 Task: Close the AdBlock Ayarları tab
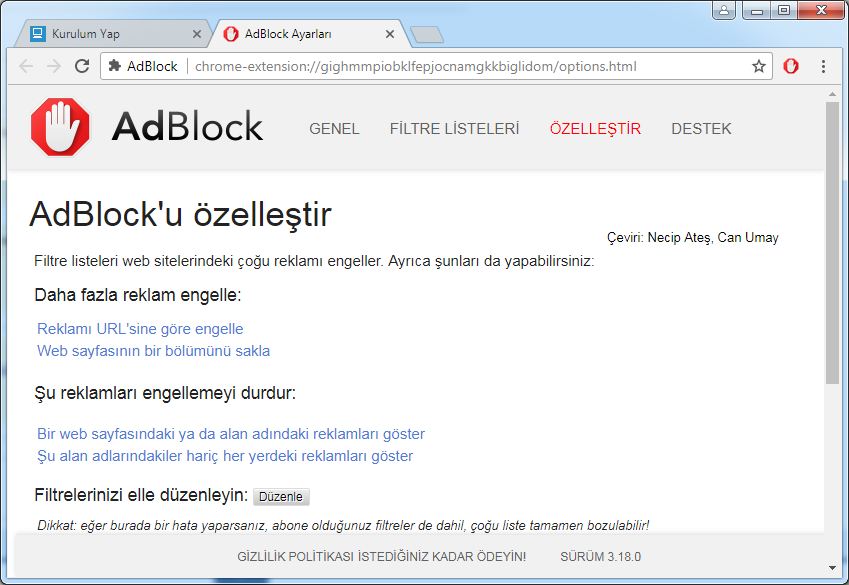(390, 34)
